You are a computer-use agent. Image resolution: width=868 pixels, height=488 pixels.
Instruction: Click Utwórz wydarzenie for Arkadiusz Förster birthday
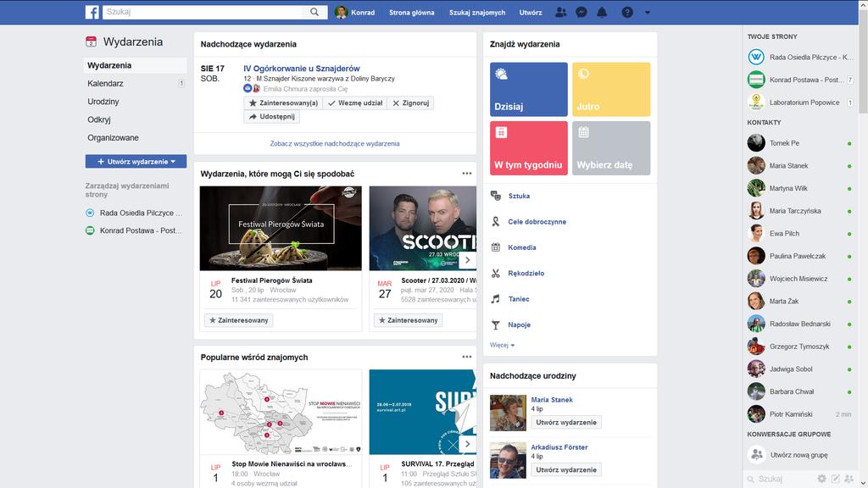point(566,469)
